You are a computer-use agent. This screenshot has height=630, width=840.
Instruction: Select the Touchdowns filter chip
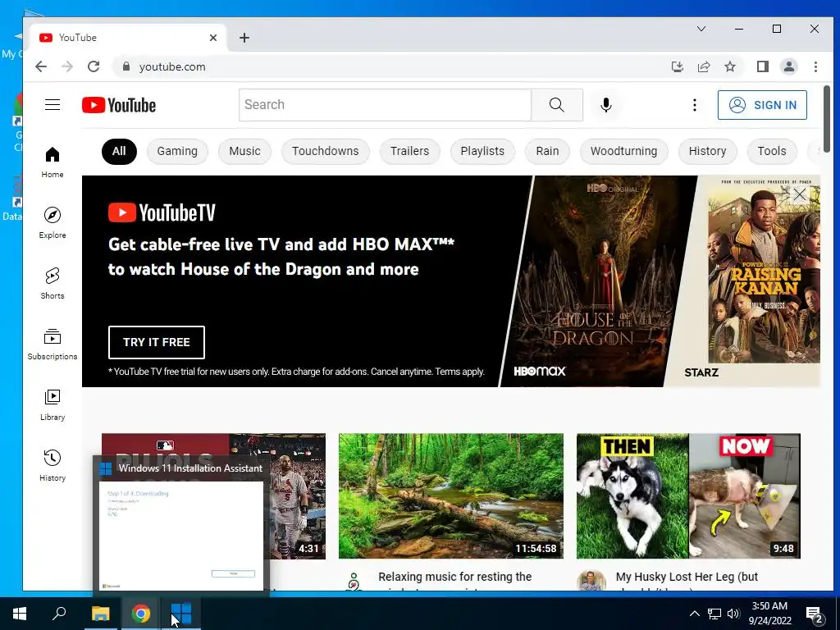[325, 151]
